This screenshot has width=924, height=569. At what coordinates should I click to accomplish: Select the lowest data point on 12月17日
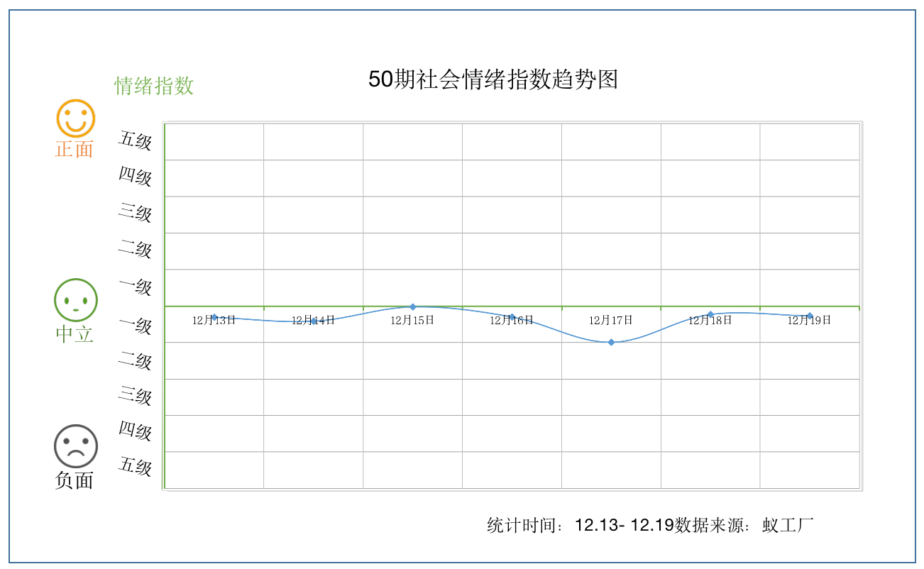611,342
